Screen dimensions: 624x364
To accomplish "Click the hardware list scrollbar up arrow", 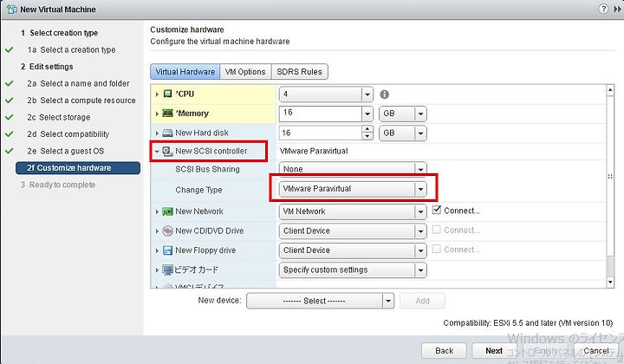I will point(610,90).
